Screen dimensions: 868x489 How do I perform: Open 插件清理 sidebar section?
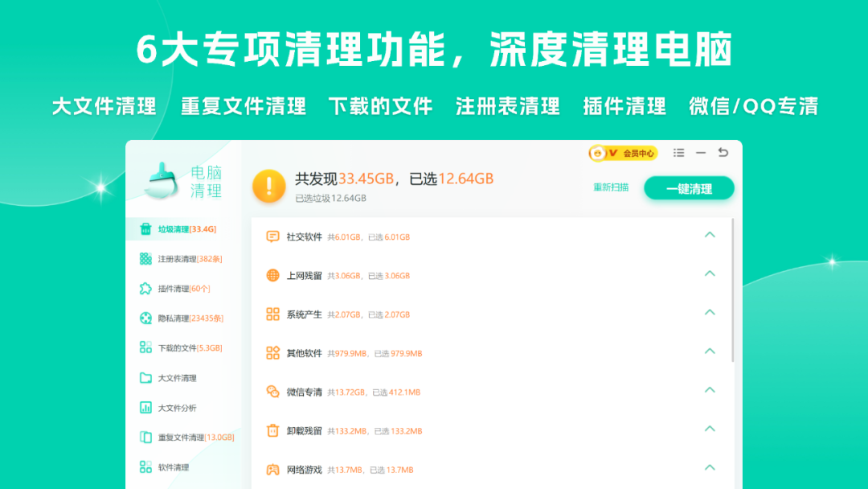point(184,289)
